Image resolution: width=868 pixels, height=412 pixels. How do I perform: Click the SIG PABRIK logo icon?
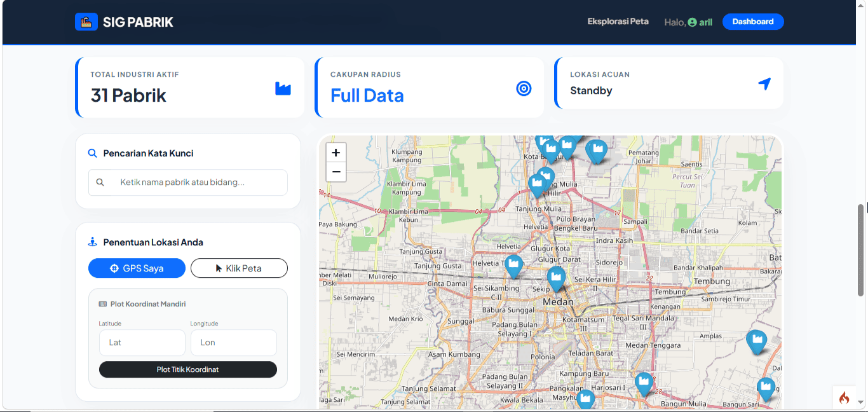[x=86, y=22]
